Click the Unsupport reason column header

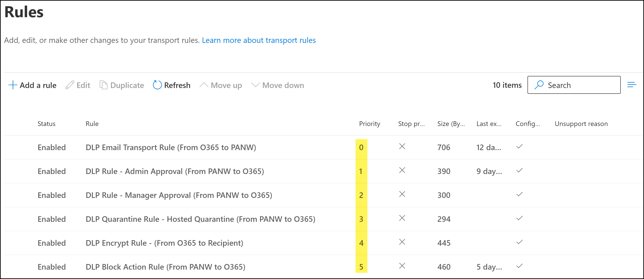tap(581, 124)
